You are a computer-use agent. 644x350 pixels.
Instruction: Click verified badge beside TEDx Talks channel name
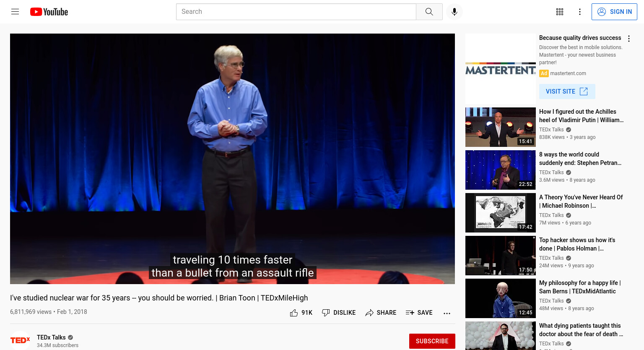(x=70, y=337)
